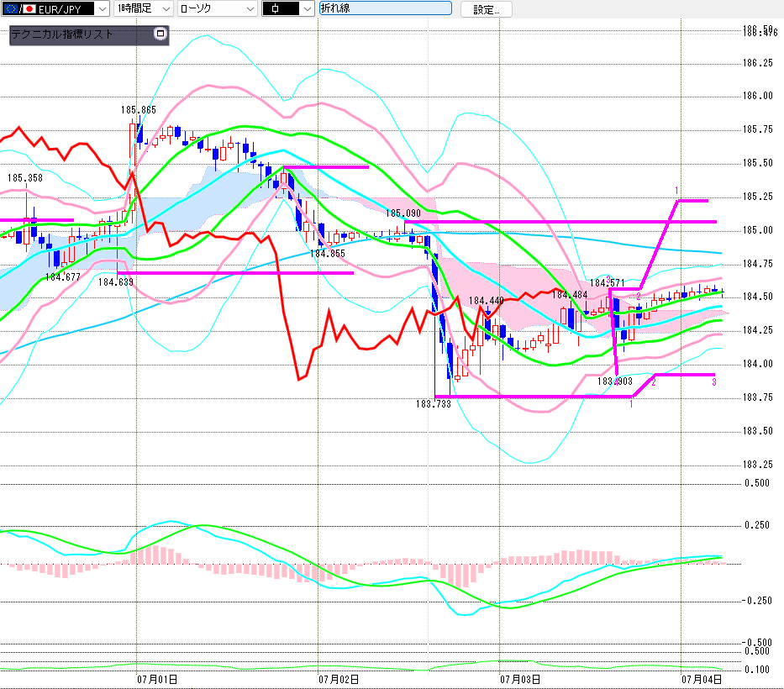
Task: Click the 折れ線 input field
Action: click(385, 8)
